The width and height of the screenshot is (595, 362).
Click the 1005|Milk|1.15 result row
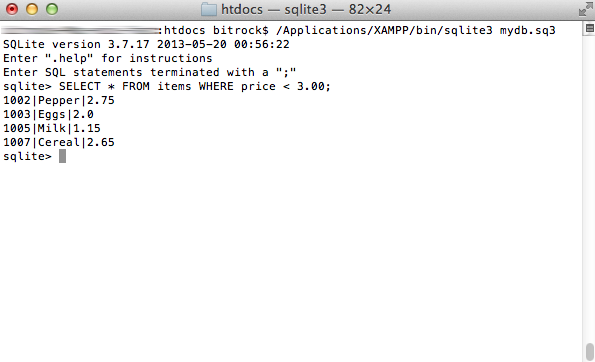click(x=52, y=128)
